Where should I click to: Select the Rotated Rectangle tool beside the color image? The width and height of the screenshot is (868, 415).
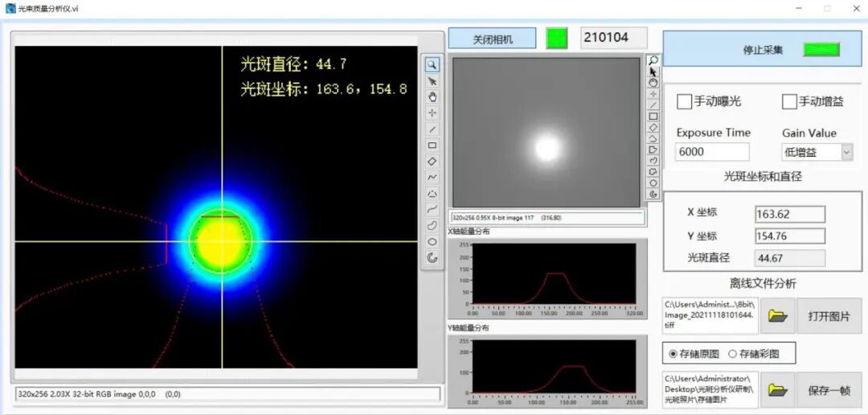(x=432, y=161)
